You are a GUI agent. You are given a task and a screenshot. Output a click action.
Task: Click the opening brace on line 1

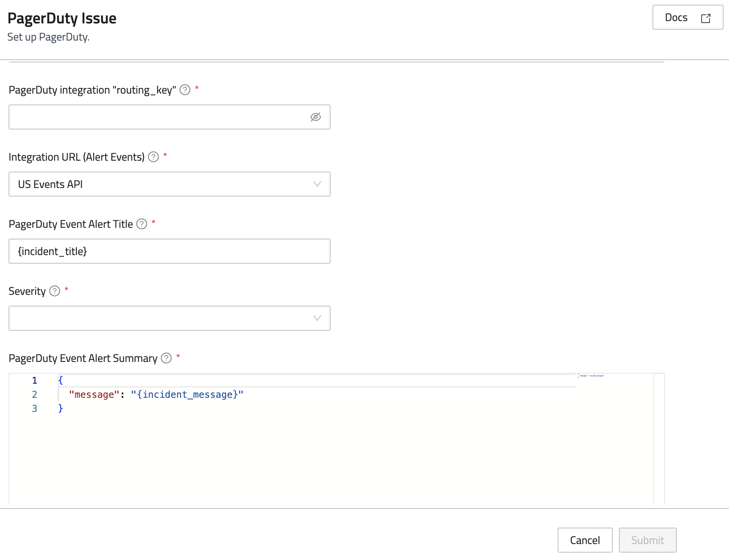(60, 380)
